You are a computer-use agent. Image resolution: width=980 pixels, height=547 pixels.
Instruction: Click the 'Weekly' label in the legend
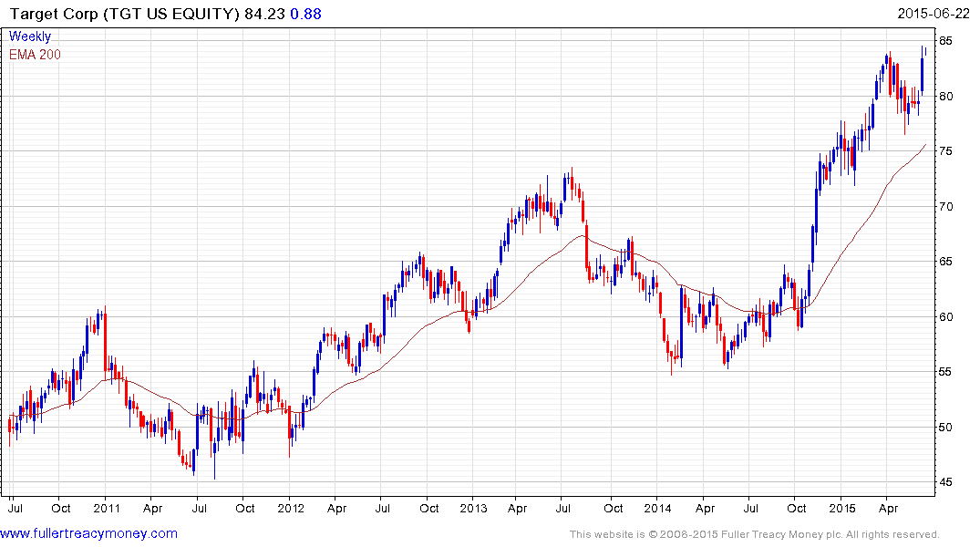[x=30, y=36]
